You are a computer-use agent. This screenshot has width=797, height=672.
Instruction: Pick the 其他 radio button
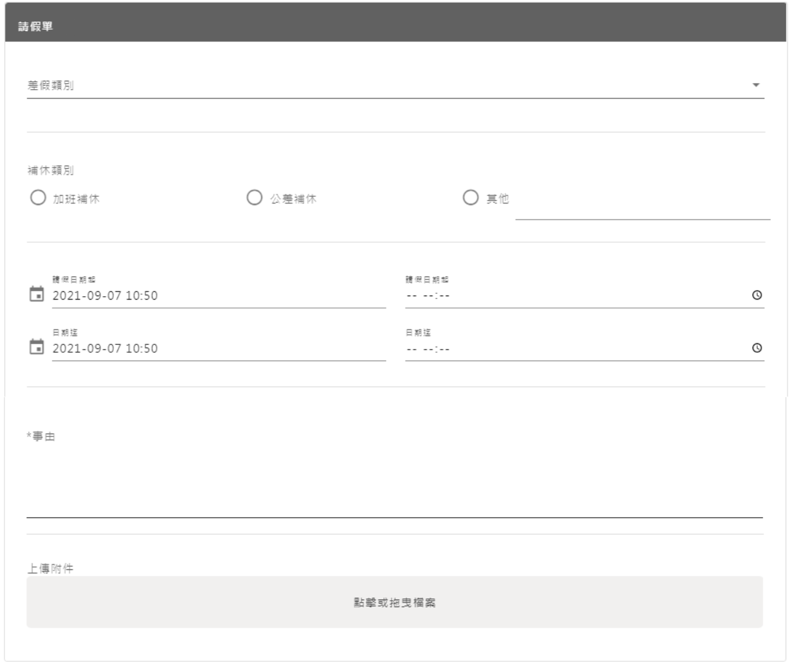470,198
